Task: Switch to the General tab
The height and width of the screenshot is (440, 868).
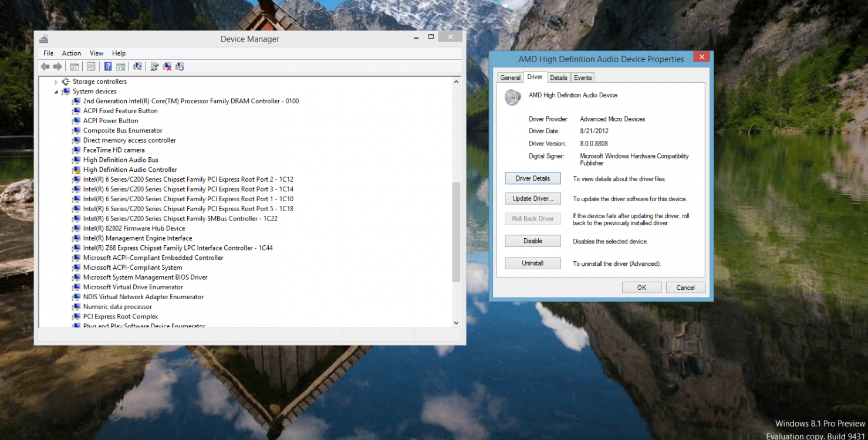Action: click(511, 77)
